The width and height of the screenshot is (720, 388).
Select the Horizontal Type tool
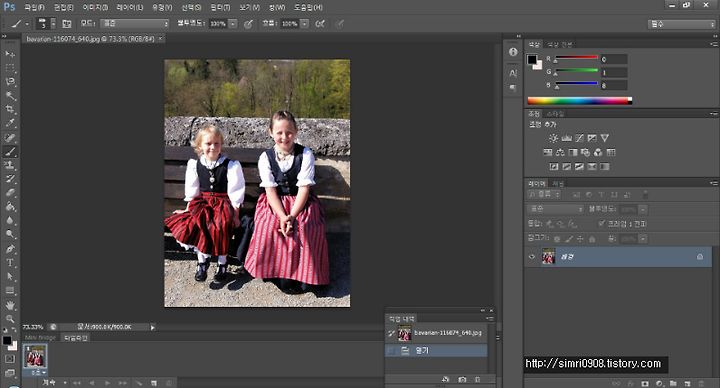(10, 263)
